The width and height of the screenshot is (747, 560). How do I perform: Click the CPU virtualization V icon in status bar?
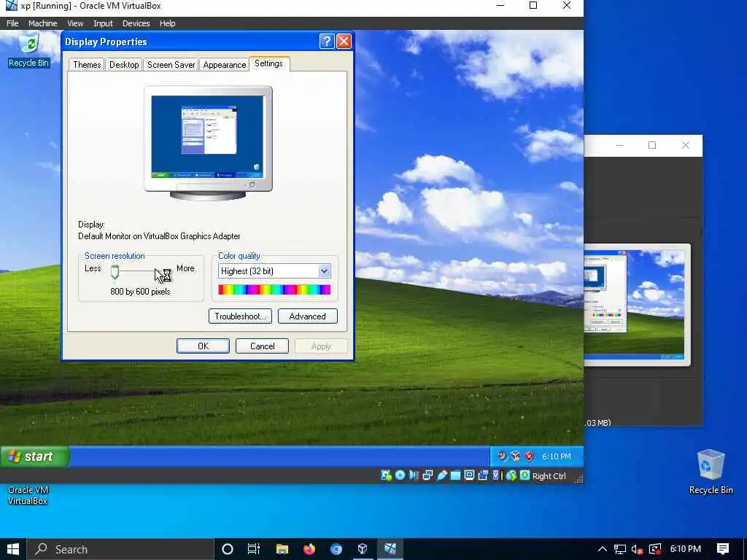pyautogui.click(x=496, y=475)
